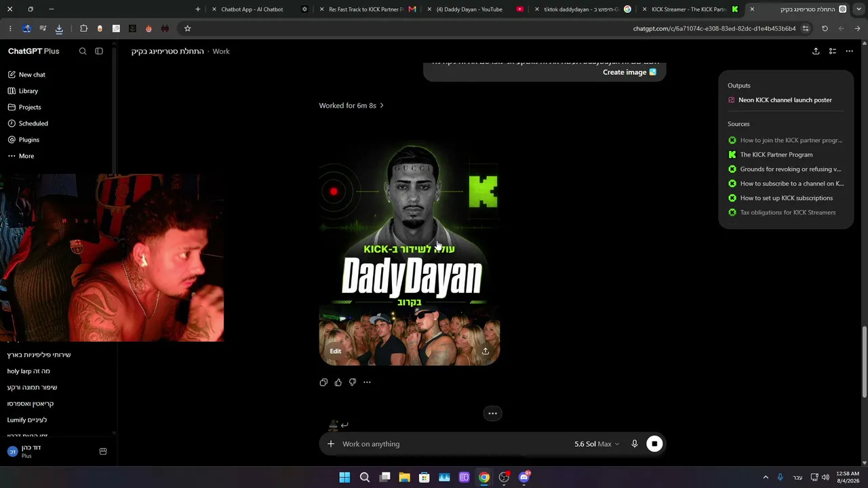868x488 pixels.
Task: Open the conversation options three-dot menu
Action: click(849, 52)
